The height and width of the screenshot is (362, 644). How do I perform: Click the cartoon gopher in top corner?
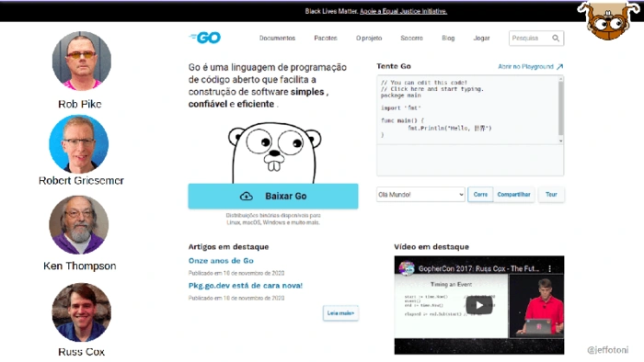point(608,20)
